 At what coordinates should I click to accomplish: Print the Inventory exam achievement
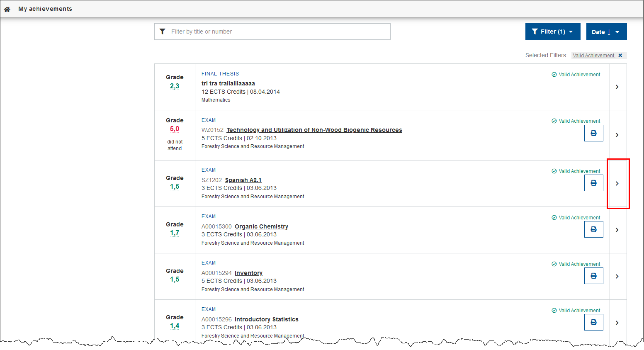tap(593, 276)
